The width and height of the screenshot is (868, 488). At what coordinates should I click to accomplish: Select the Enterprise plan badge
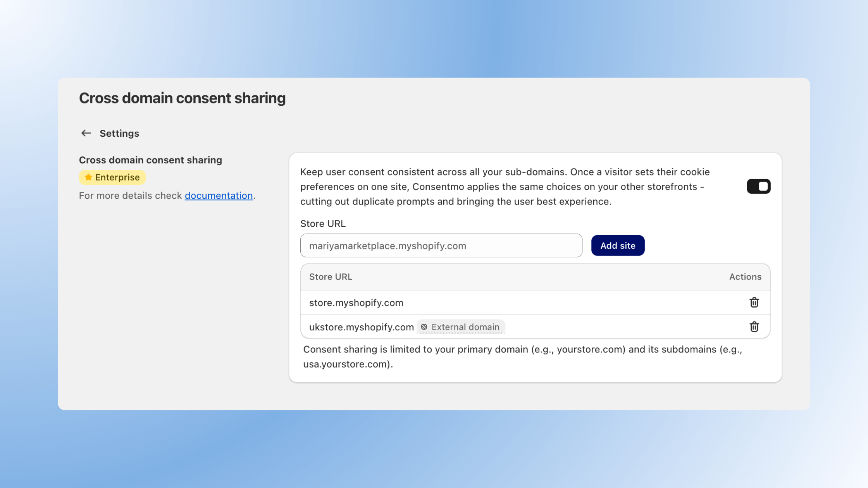(112, 177)
